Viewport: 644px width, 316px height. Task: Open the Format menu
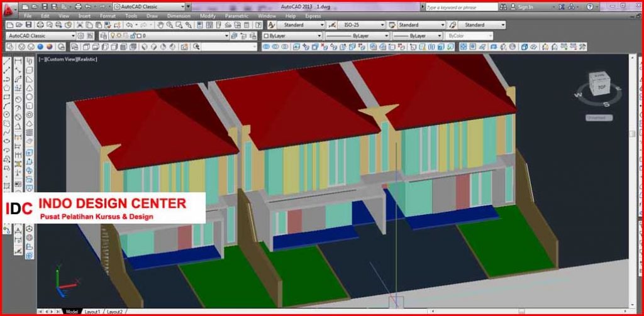108,16
